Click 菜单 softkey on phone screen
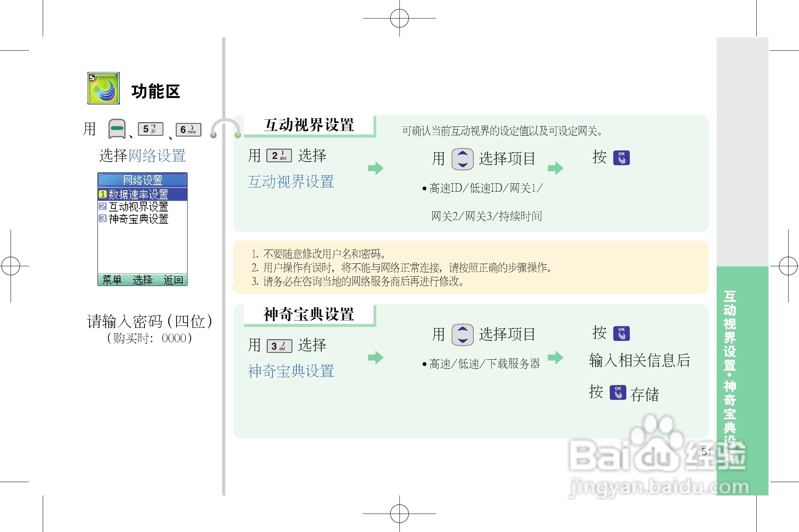Screen dimensions: 799x532 (112, 280)
